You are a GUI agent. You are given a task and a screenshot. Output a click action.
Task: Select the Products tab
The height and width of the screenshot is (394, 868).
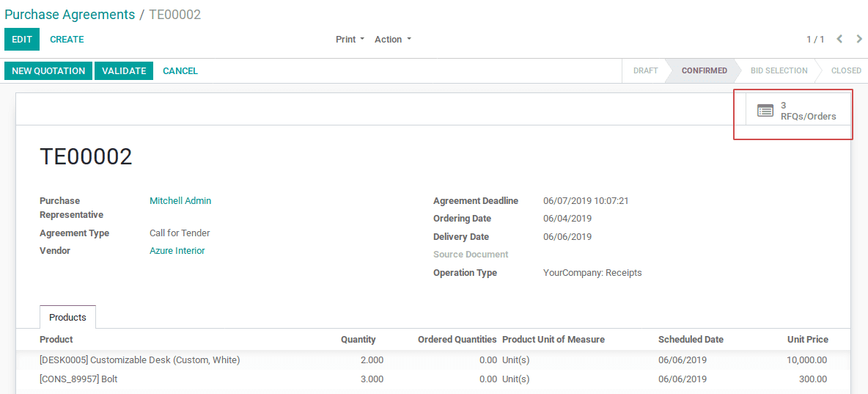pos(67,317)
